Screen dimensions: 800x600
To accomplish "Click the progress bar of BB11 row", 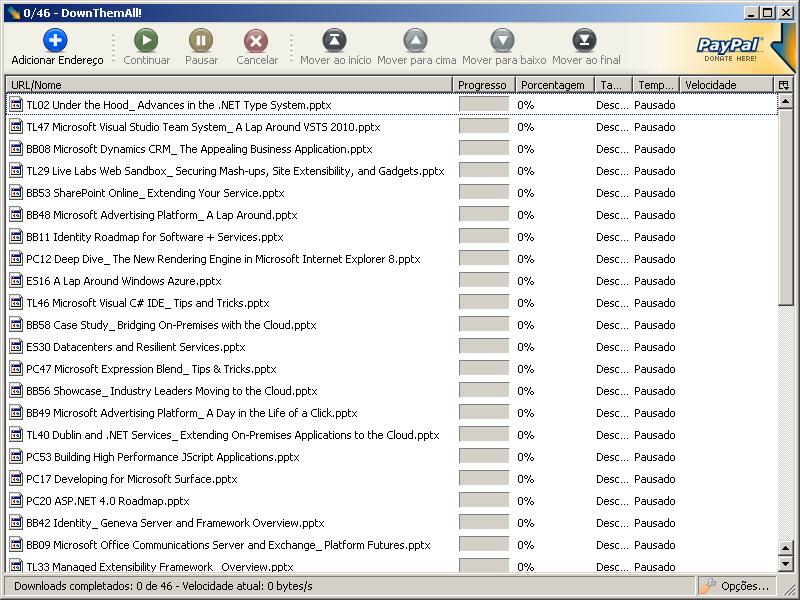I will tap(484, 236).
